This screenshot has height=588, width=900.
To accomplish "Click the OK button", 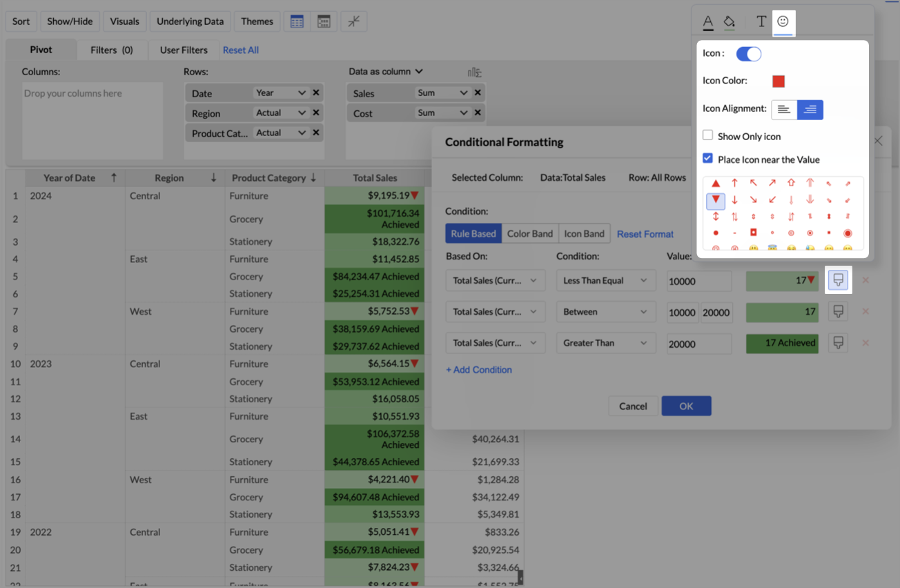I will pos(685,406).
